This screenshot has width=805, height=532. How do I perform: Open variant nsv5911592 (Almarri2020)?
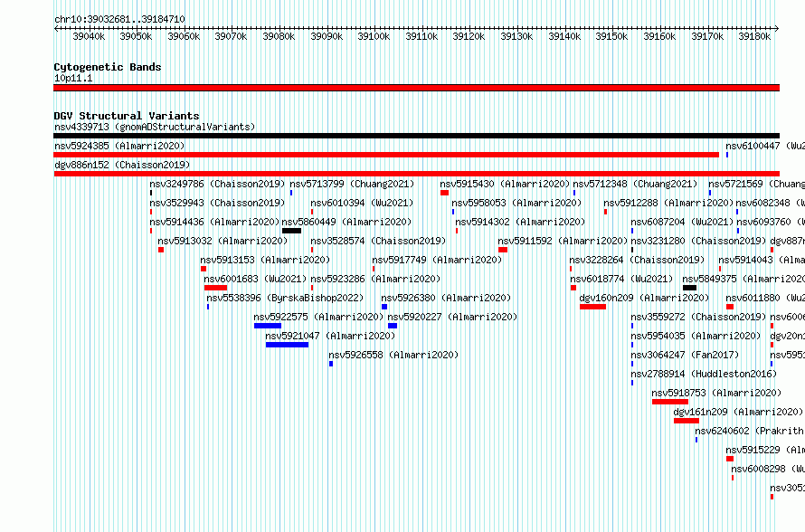(563, 241)
